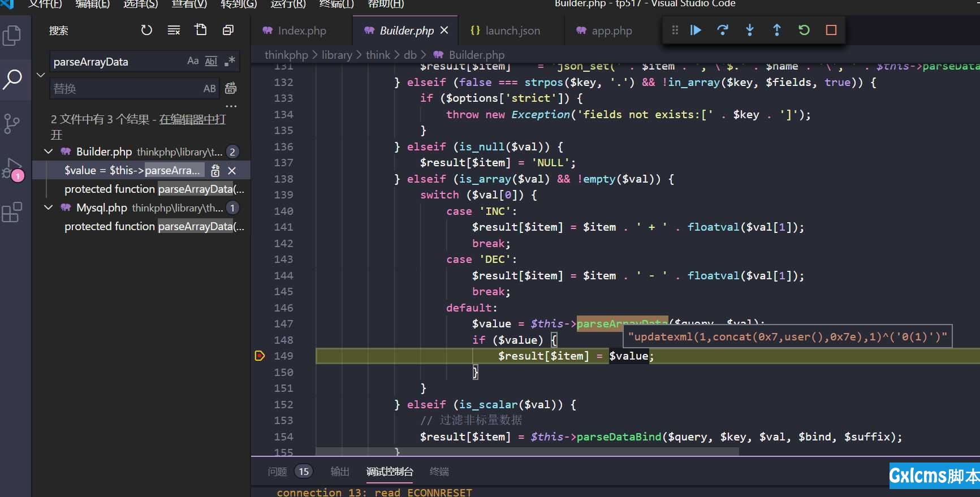Collapse Mysql.php search result group

[49, 208]
